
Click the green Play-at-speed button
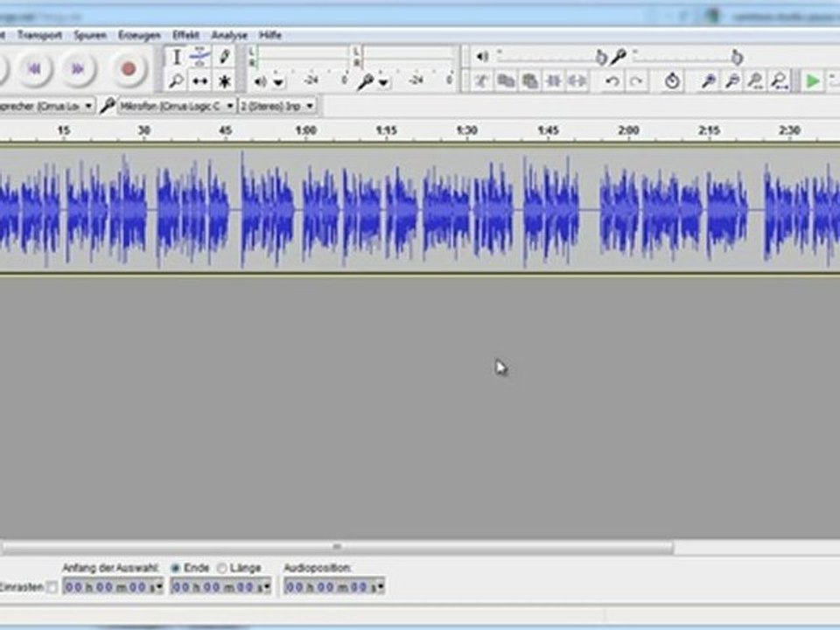tap(813, 81)
